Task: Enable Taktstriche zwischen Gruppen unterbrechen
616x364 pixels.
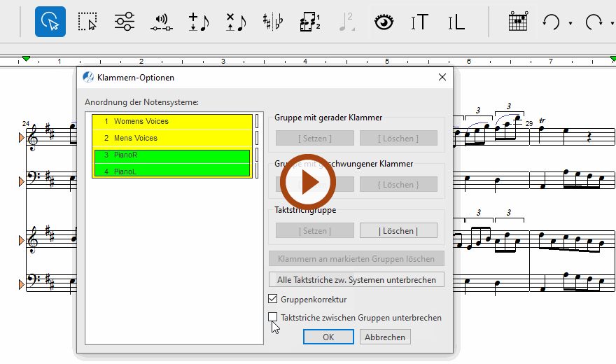Action: 273,317
